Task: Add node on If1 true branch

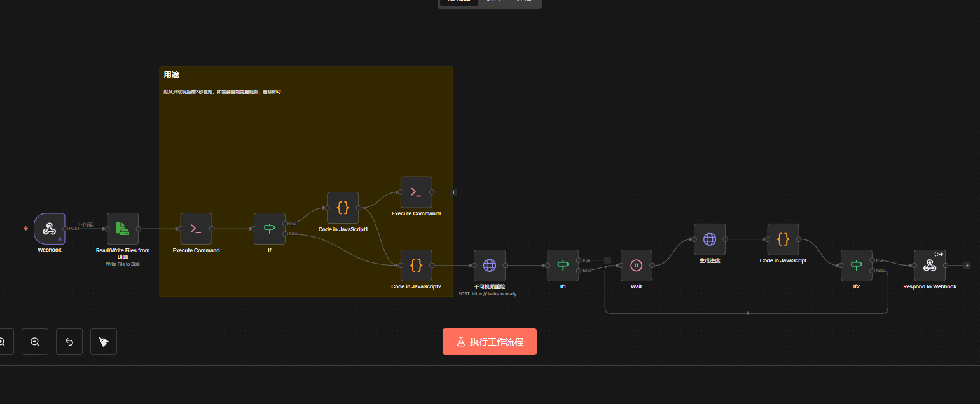Action: [x=607, y=260]
